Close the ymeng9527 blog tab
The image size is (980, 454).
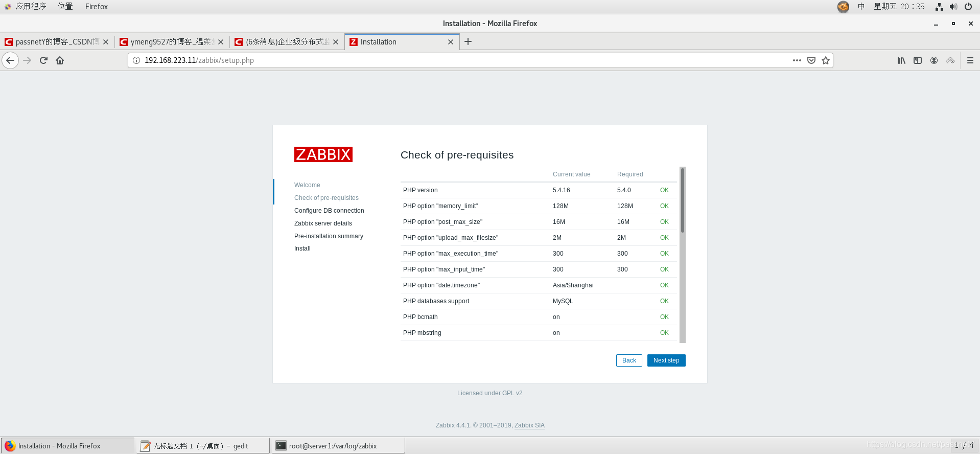click(221, 42)
